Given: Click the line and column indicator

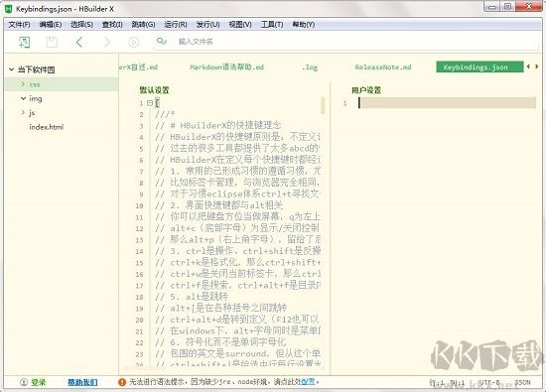Looking at the screenshot, I should point(447,382).
